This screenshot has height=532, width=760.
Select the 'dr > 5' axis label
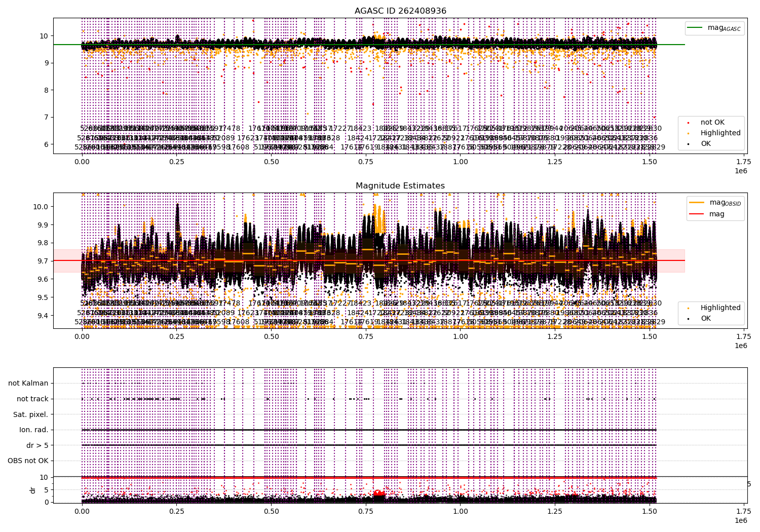tap(37, 445)
